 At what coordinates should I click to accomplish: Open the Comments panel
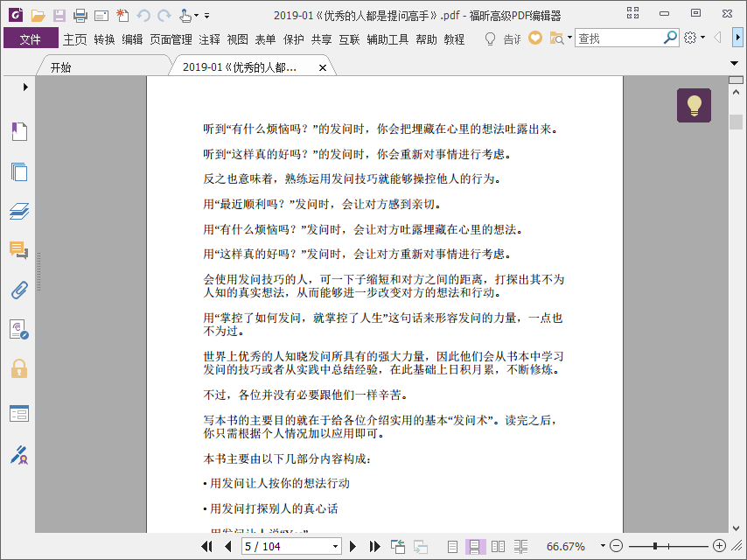point(19,250)
